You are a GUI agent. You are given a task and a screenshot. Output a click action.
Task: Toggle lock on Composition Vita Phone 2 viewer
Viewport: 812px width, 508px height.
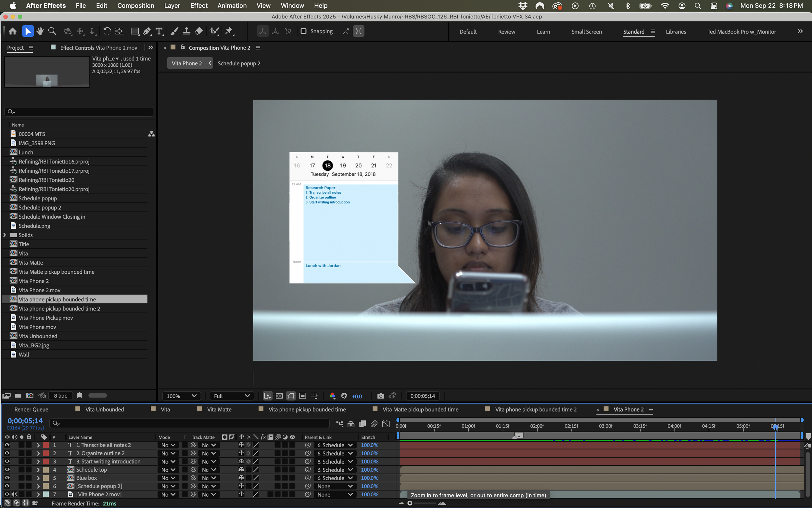tap(183, 47)
